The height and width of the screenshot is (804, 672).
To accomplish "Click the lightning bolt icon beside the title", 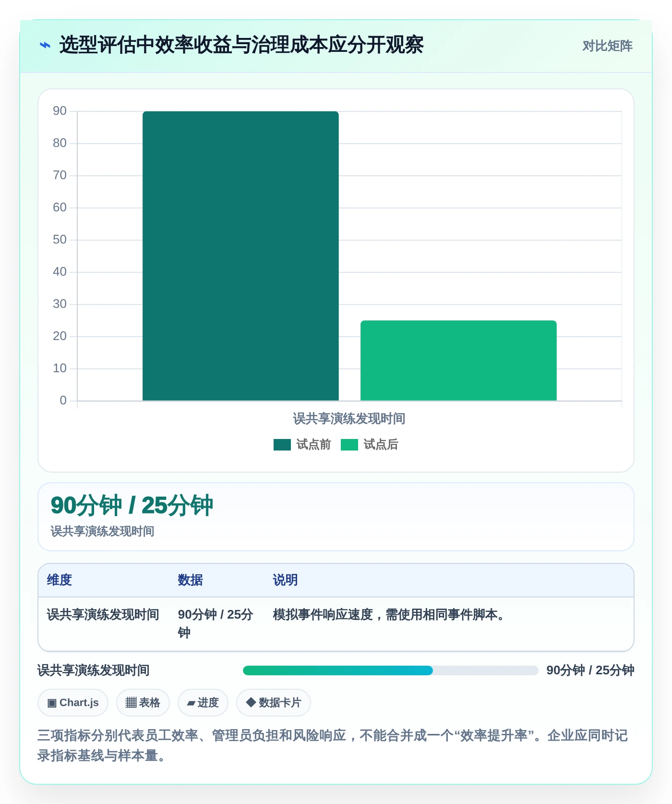I will click(x=45, y=46).
